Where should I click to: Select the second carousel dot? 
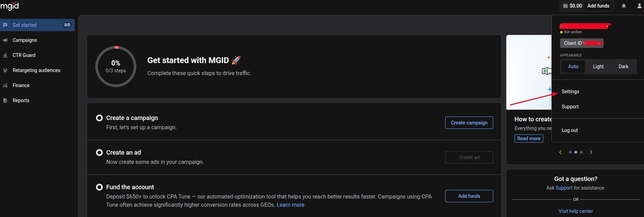point(575,152)
